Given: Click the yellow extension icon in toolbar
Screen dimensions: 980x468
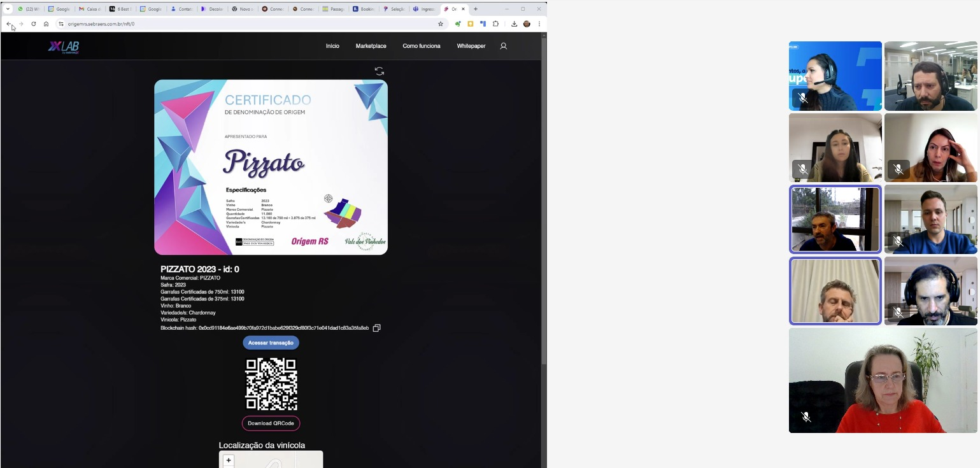Looking at the screenshot, I should tap(471, 24).
